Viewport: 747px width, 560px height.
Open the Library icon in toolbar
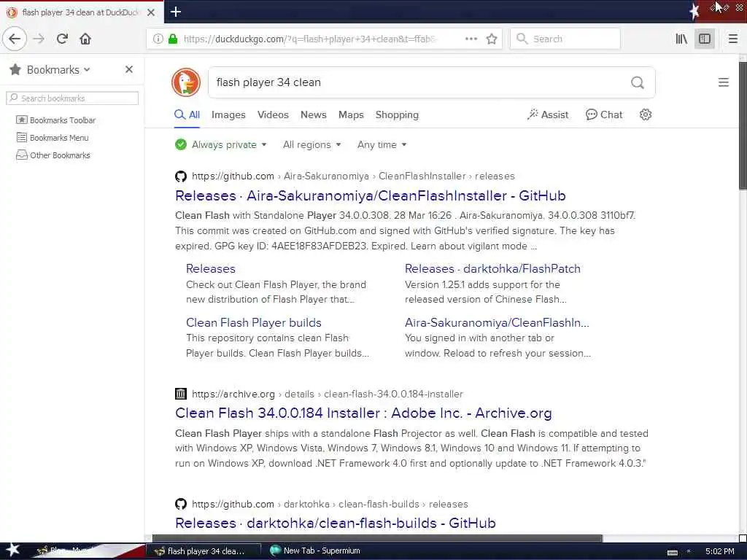[681, 39]
